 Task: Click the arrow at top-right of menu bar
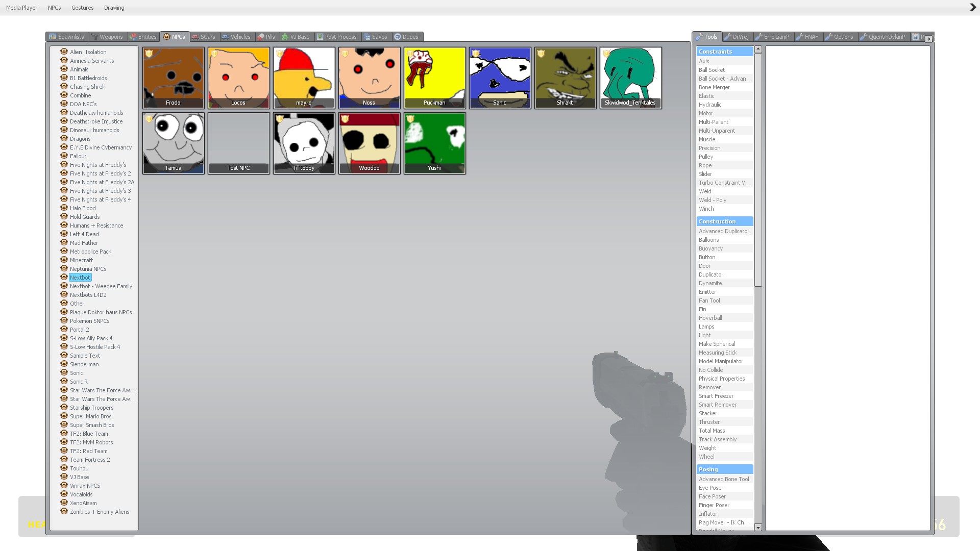(973, 8)
